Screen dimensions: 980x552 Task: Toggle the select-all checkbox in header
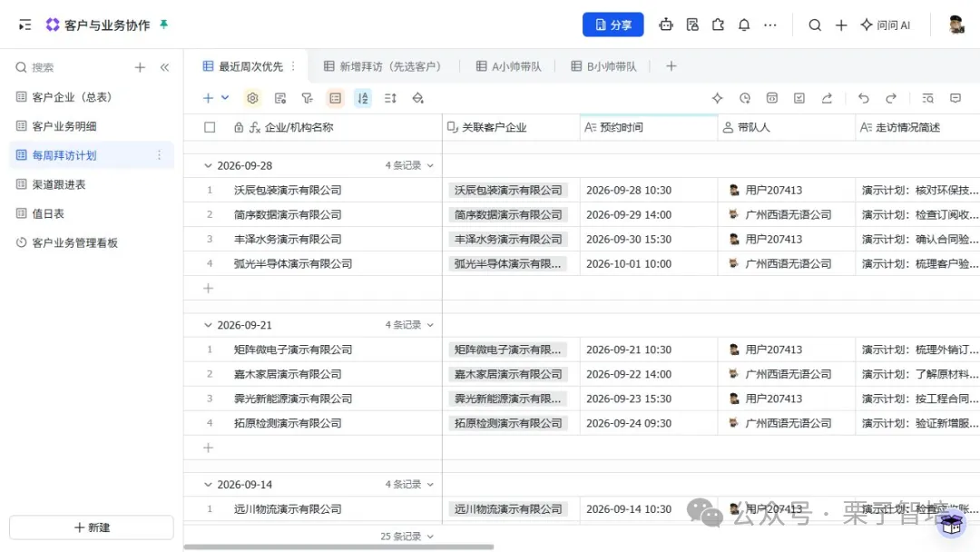point(210,127)
